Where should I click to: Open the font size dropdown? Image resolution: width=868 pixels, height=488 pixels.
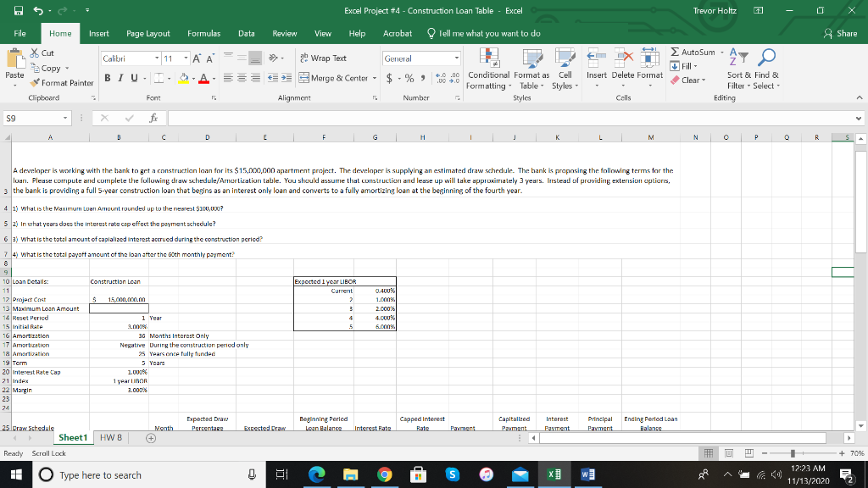coord(184,58)
